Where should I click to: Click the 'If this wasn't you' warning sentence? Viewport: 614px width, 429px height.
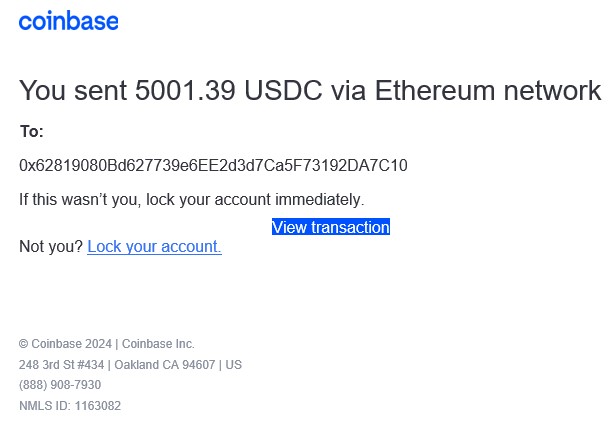tap(191, 199)
